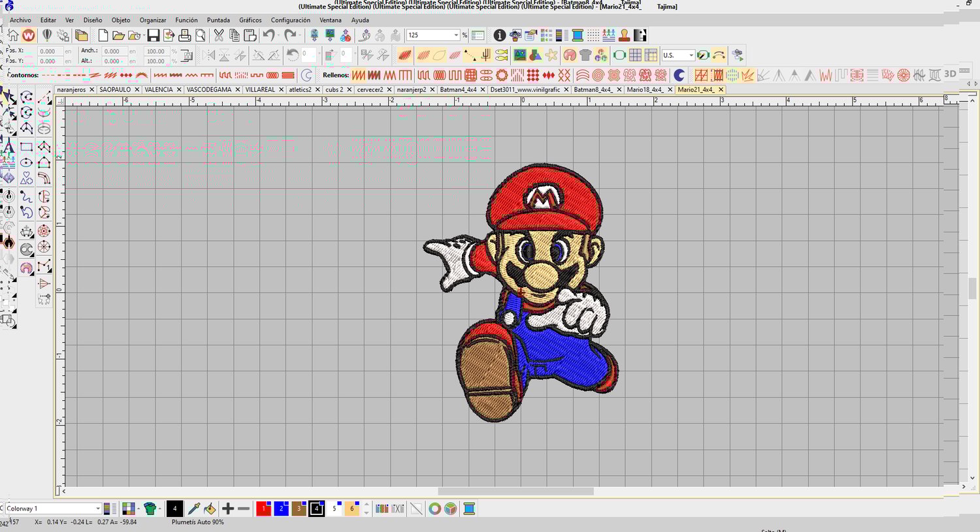Click the Open folder icon
This screenshot has width=980, height=532.
point(118,35)
